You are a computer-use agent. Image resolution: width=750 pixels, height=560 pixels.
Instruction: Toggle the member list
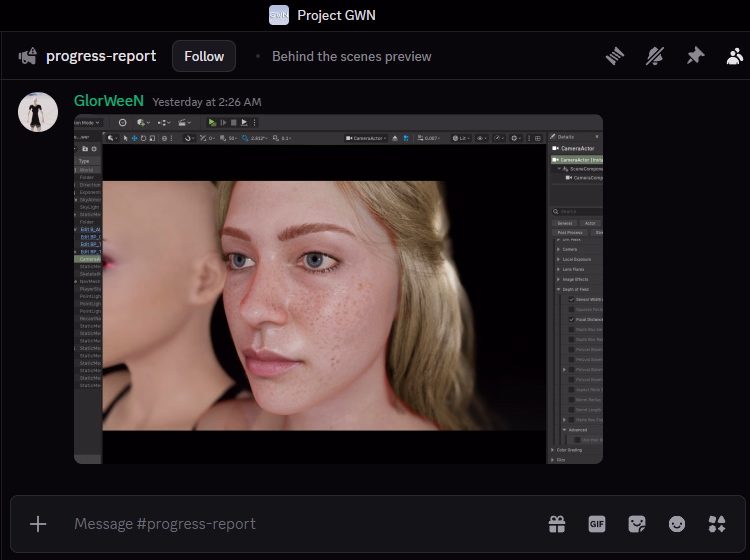(x=735, y=56)
